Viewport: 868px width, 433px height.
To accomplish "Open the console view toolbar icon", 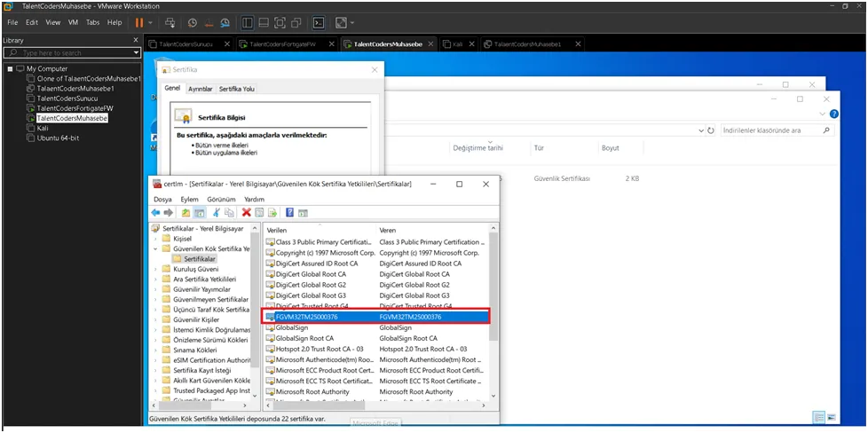I will [x=319, y=23].
